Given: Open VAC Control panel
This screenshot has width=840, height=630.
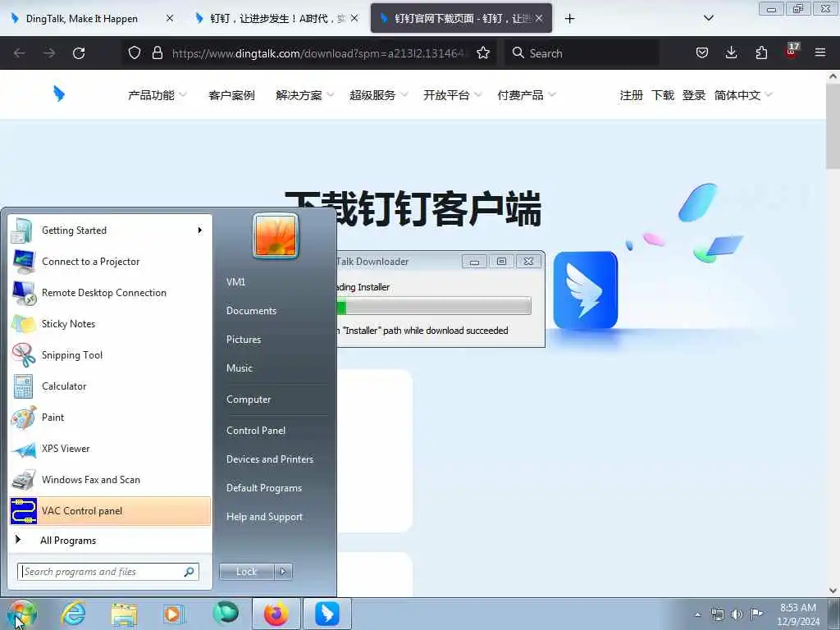Looking at the screenshot, I should coord(110,510).
